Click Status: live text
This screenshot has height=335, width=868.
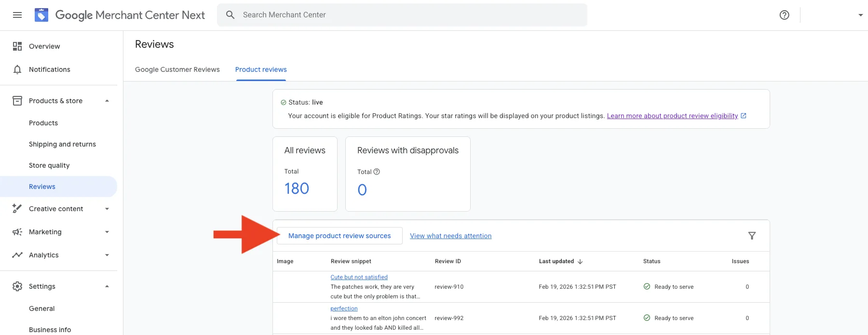tap(306, 102)
